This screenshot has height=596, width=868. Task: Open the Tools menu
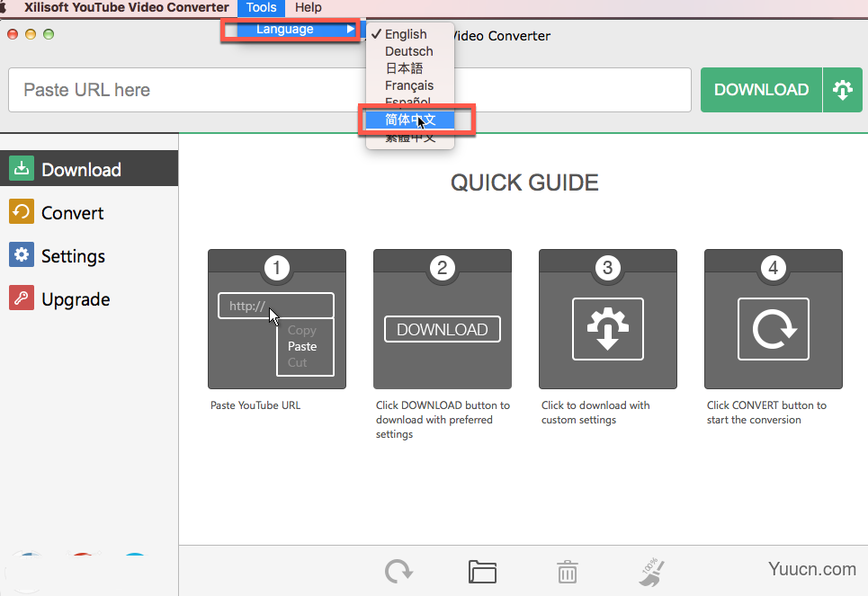point(261,8)
